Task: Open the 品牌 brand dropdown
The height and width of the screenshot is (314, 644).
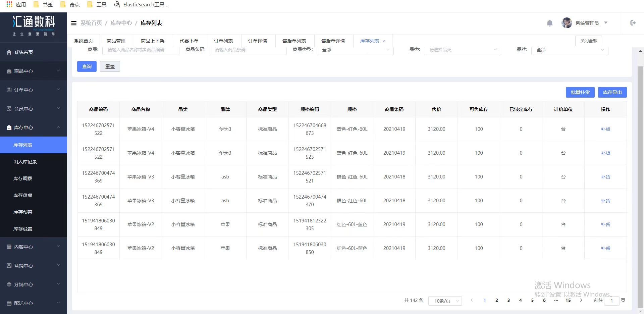Action: pyautogui.click(x=570, y=50)
